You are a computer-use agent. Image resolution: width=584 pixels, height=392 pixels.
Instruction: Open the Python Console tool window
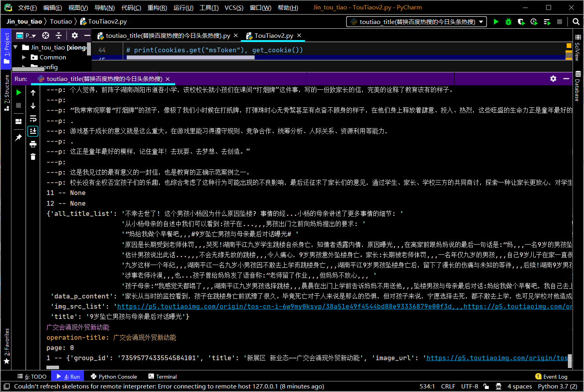click(x=114, y=376)
